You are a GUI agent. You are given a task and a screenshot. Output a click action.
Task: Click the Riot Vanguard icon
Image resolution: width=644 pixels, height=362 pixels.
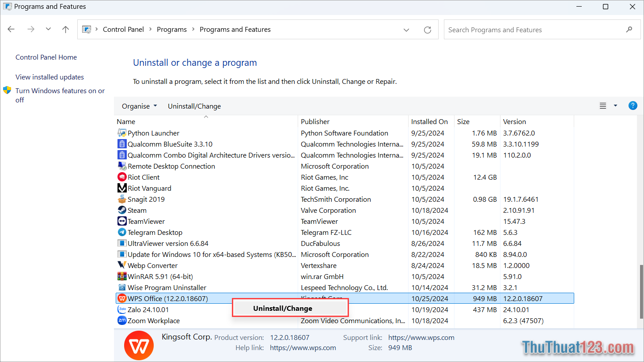tap(122, 188)
